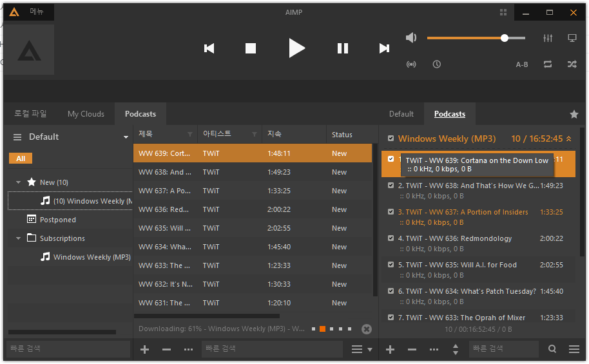Image resolution: width=589 pixels, height=364 pixels.
Task: Uncheck playlist item 6 WW 634 checkbox
Action: [x=391, y=291]
